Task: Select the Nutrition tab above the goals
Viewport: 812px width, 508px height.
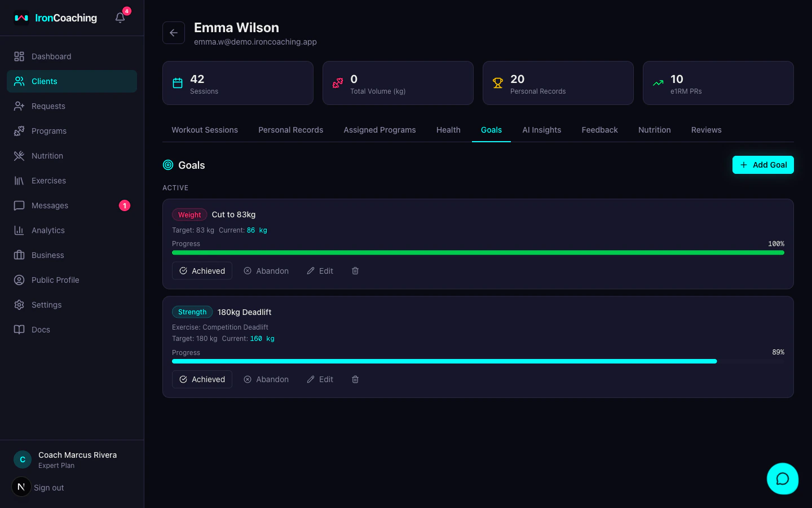Action: [654, 130]
